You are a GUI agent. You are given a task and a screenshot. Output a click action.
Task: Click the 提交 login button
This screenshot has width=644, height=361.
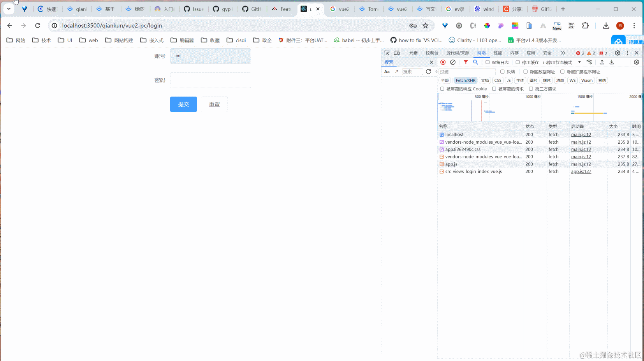pyautogui.click(x=183, y=104)
